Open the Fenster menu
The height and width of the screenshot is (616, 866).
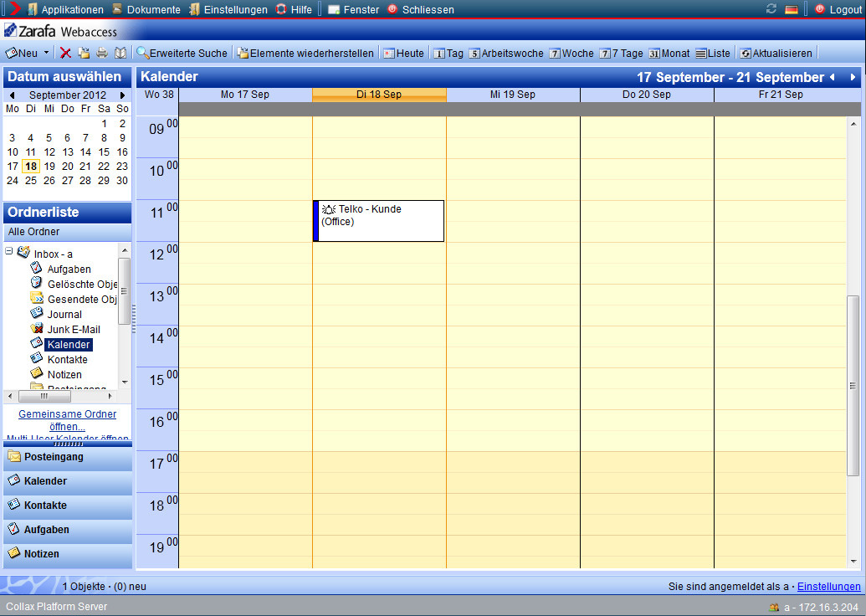click(x=353, y=9)
